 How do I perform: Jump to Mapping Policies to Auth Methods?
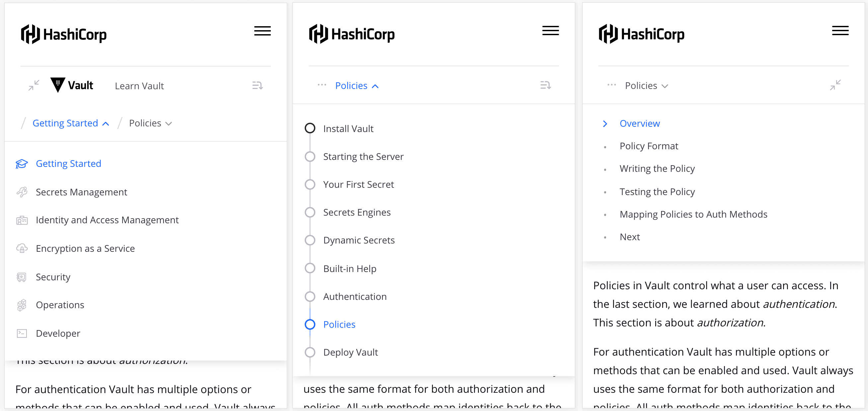tap(693, 214)
